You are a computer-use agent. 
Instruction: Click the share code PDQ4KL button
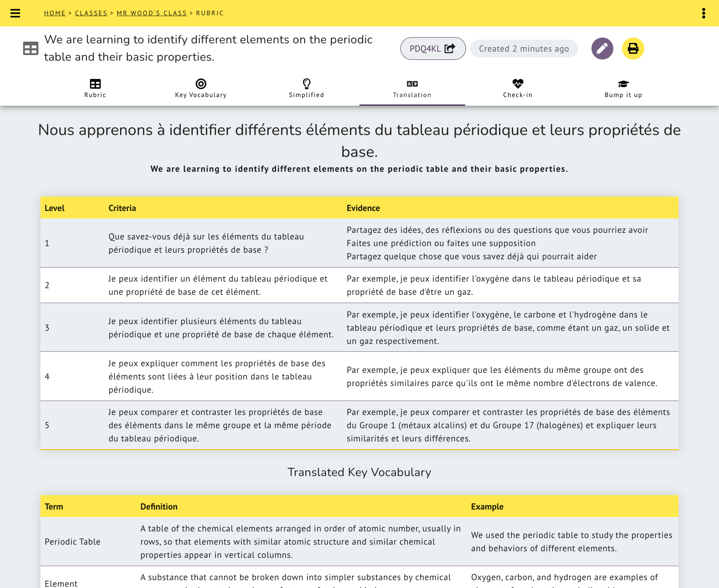tap(433, 49)
